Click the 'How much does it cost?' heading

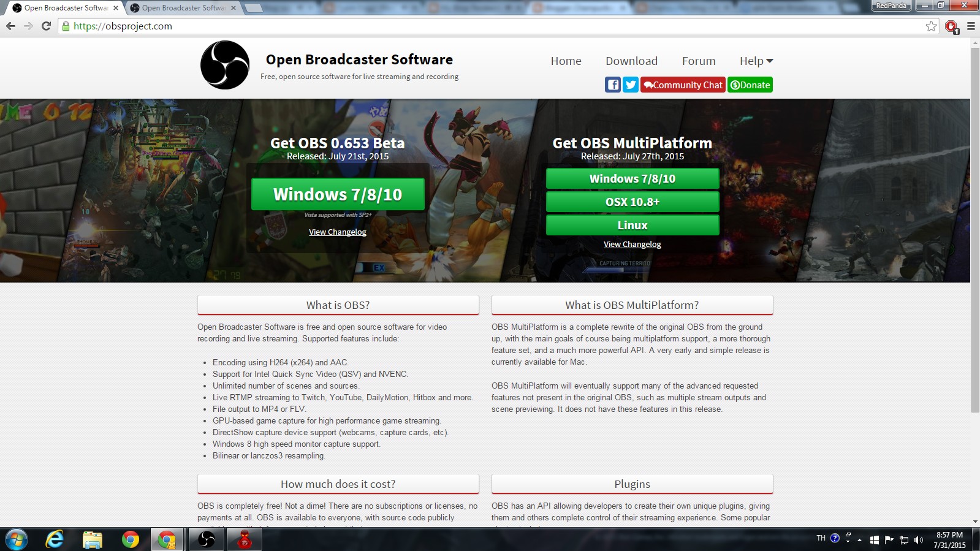(338, 484)
